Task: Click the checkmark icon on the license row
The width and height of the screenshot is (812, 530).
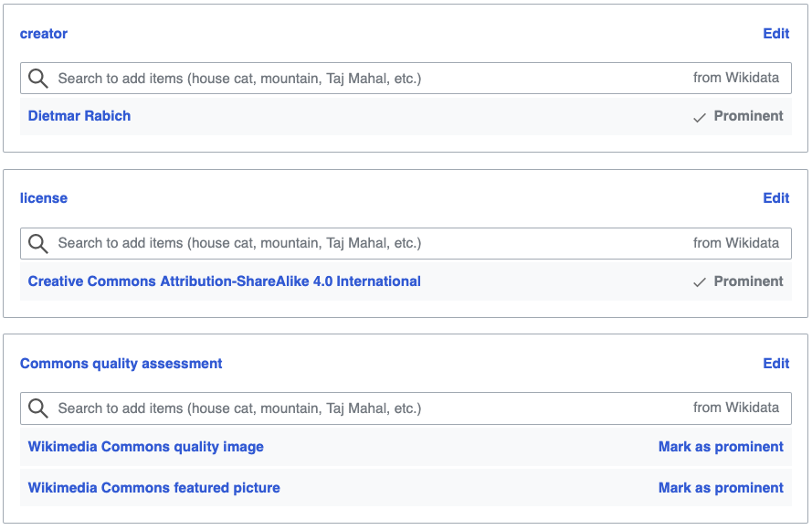Action: point(700,282)
